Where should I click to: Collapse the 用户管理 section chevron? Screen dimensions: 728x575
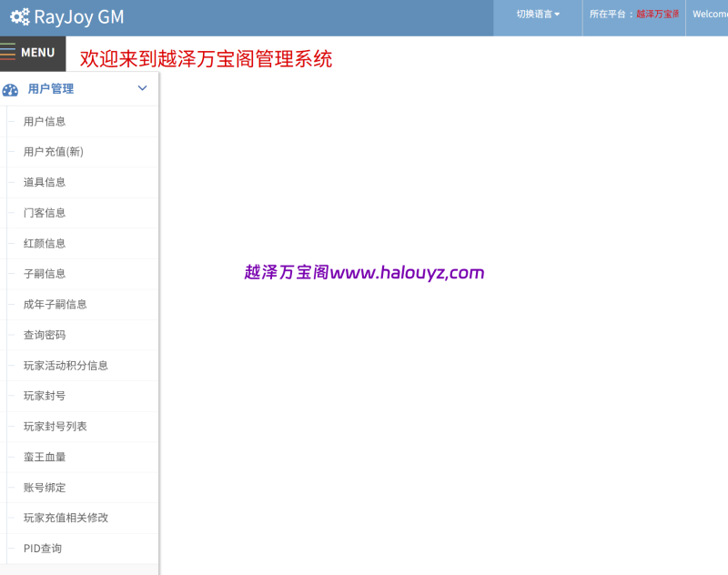click(x=142, y=88)
